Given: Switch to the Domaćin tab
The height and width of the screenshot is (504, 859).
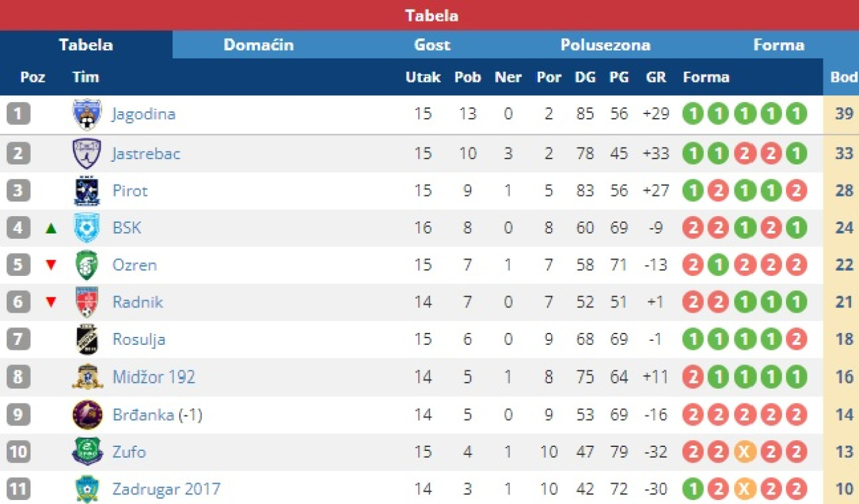Looking at the screenshot, I should click(258, 45).
